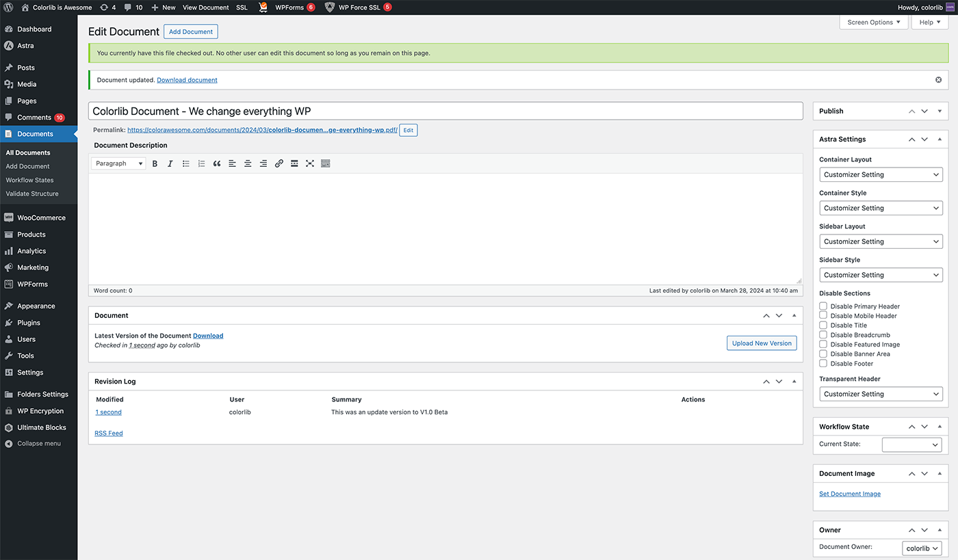Open the Help tab
Screen dimensions: 958x560
(x=930, y=23)
